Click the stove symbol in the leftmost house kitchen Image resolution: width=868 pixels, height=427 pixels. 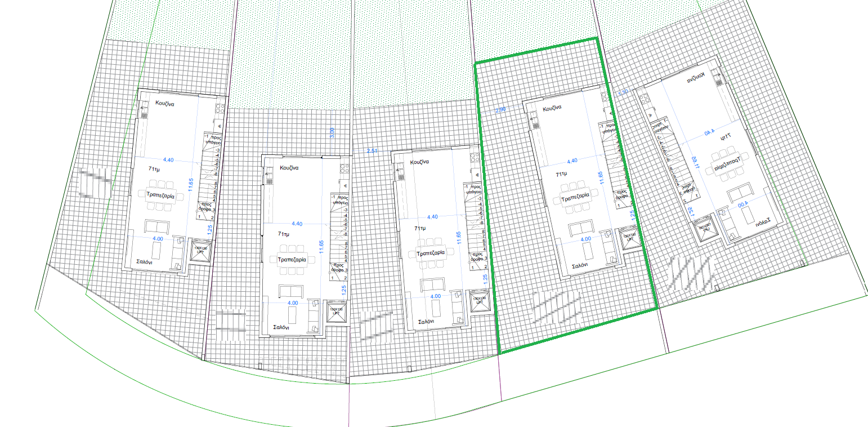click(x=218, y=109)
